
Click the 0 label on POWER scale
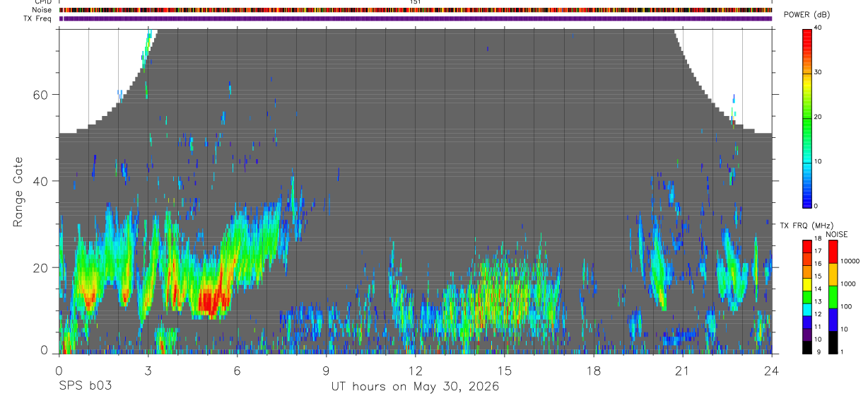coord(816,206)
